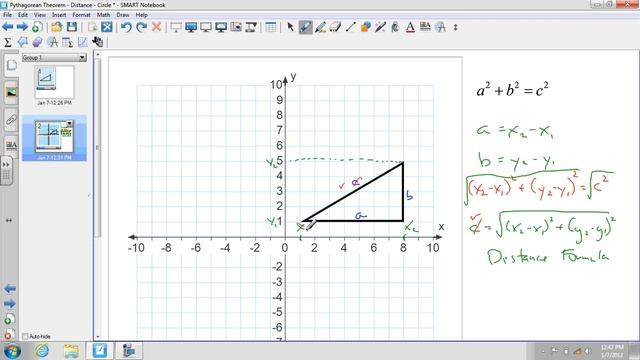Select the Fill paint bucket tool
This screenshot has width=640, height=360.
click(x=395, y=27)
